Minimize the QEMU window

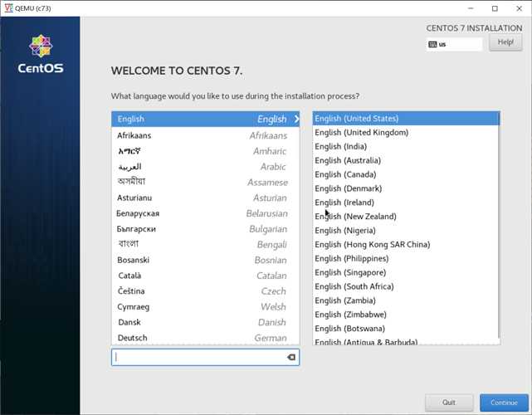click(471, 8)
